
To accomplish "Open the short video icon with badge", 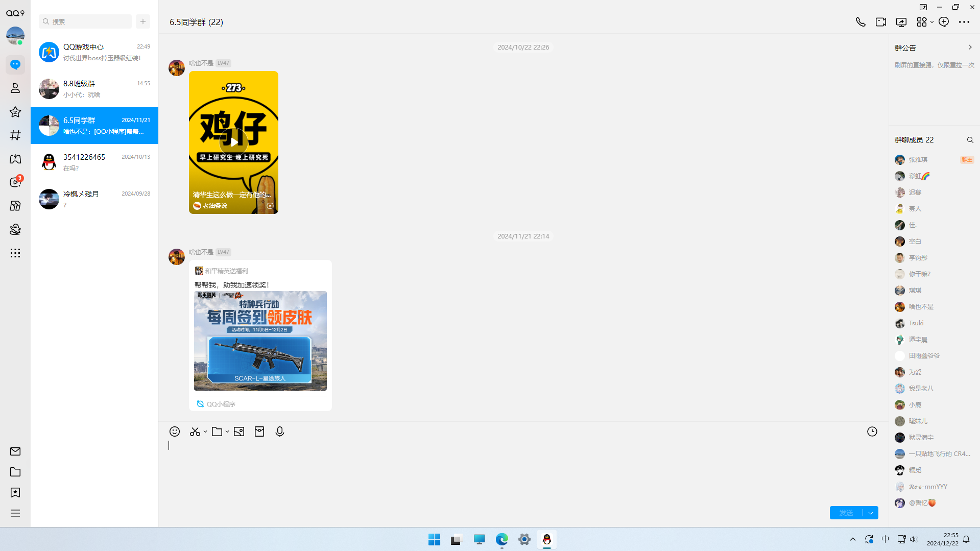I will pos(15,182).
